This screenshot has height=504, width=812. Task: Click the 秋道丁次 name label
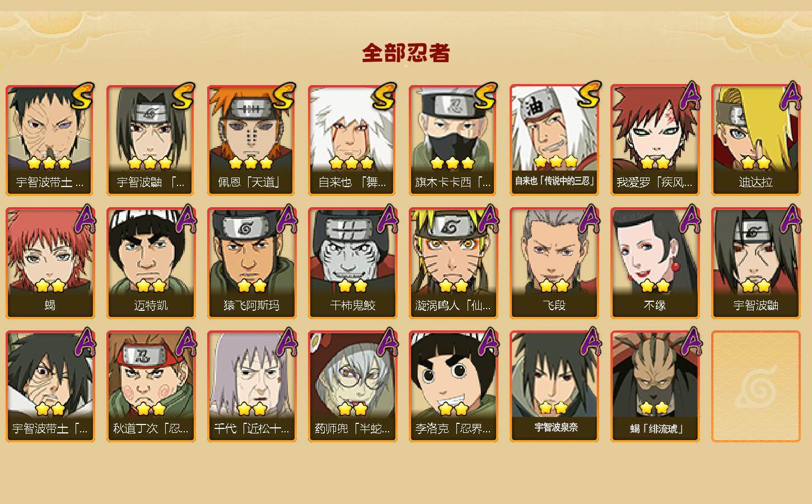pos(151,429)
